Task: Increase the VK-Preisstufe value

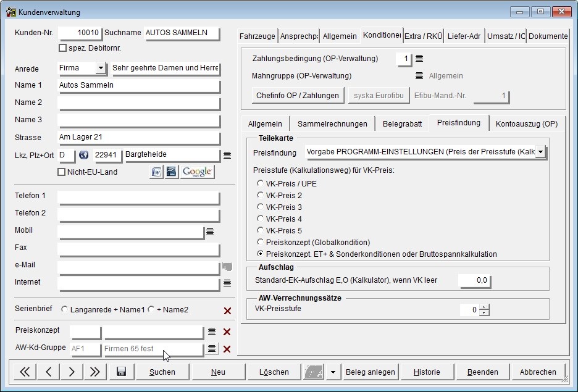Action: [484, 307]
